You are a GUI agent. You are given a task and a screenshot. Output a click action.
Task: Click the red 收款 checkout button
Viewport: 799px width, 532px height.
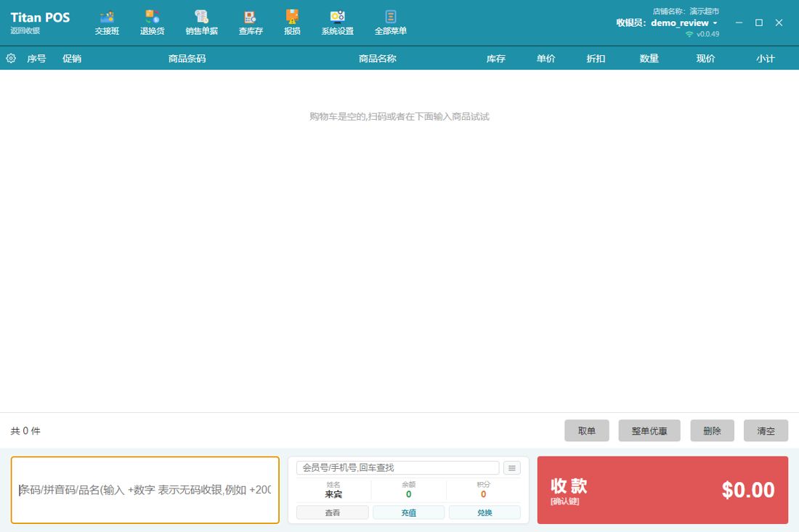[662, 490]
